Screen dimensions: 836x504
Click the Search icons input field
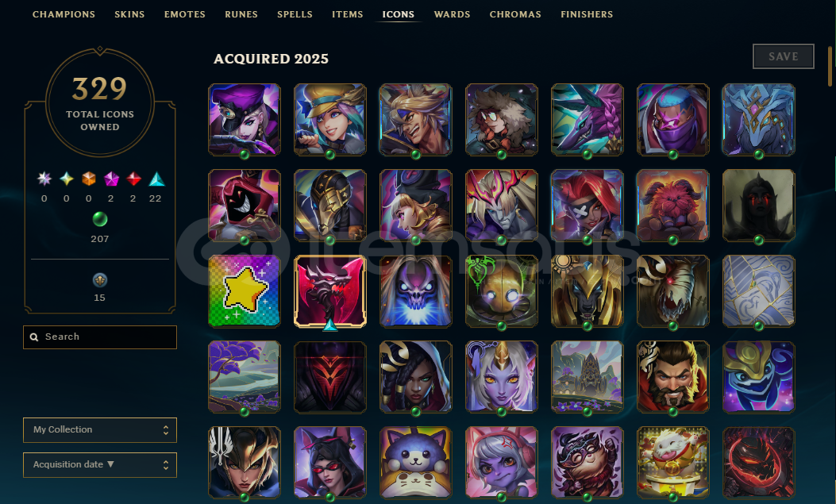coord(100,337)
